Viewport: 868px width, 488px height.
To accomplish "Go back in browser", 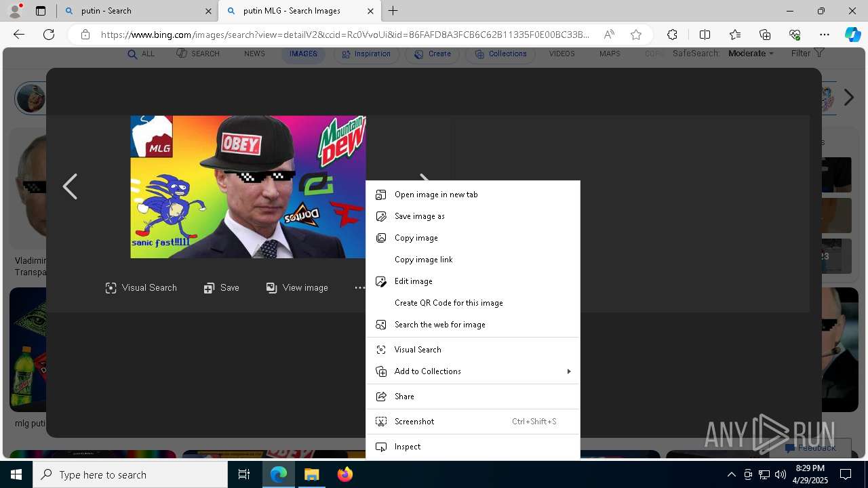I will 19,35.
